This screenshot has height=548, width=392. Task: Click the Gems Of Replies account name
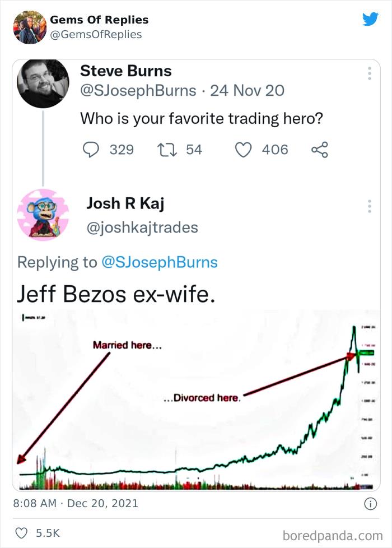(99, 20)
